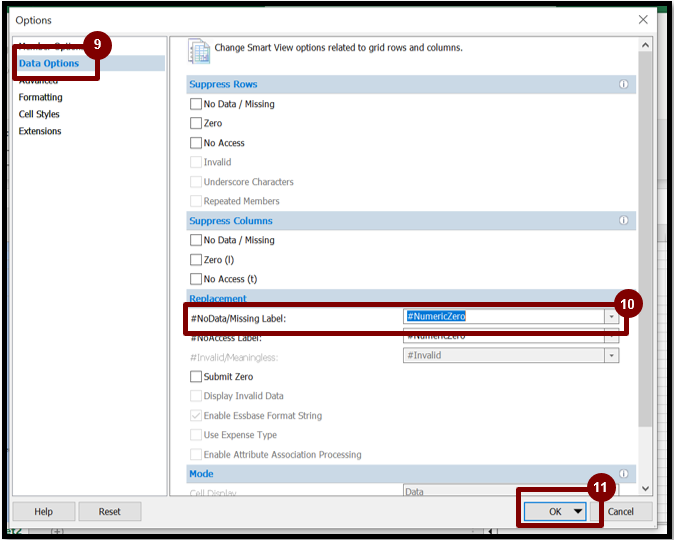Click the #NoData/Missing Label text
This screenshot has height=540, width=674.
(x=238, y=319)
